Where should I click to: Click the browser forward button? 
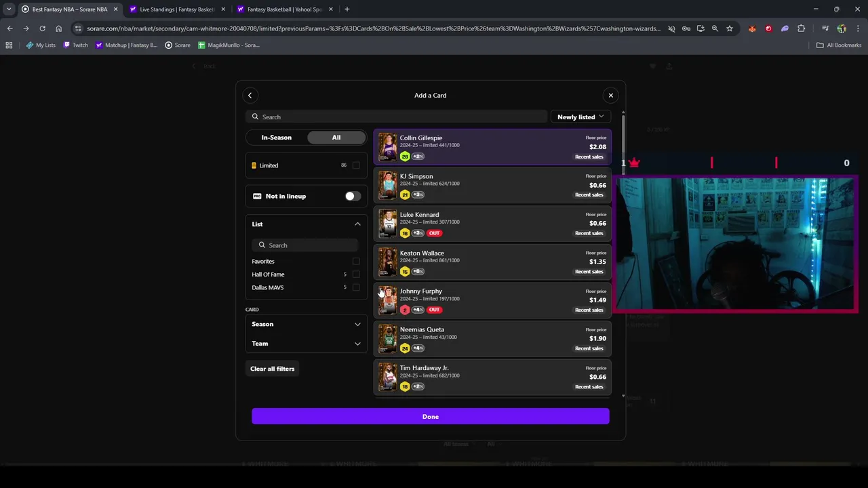pos(26,28)
